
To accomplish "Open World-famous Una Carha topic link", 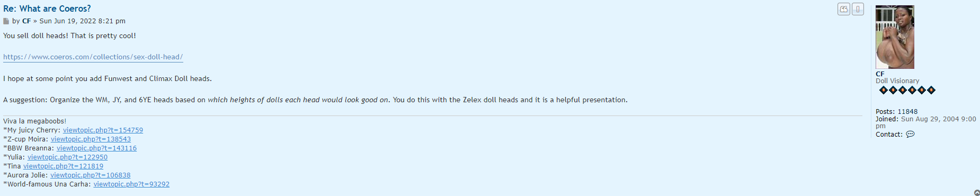I will (131, 184).
